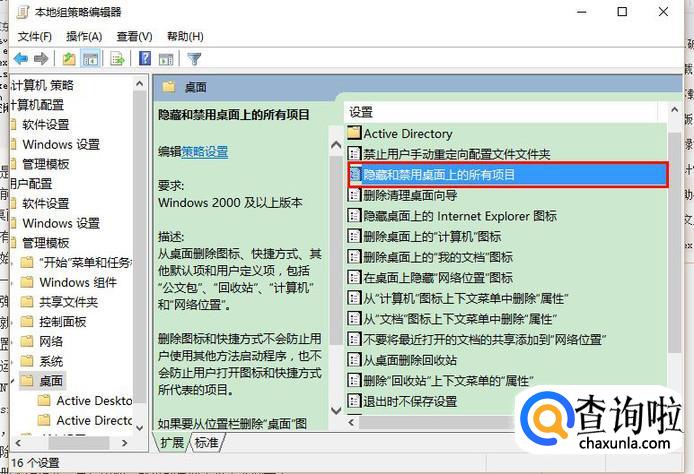The width and height of the screenshot is (694, 474).
Task: Open the 操作(A) menu
Action: pyautogui.click(x=84, y=36)
